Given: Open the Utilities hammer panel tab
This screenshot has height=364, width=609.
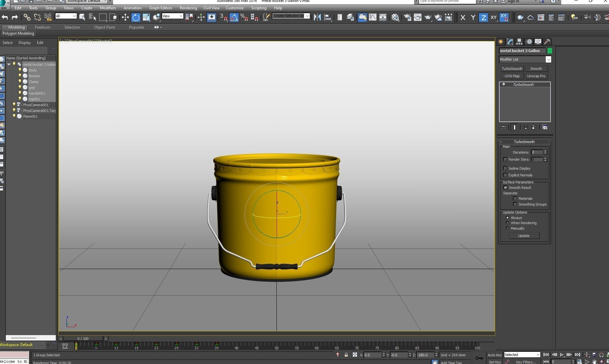Looking at the screenshot, I should (x=547, y=42).
